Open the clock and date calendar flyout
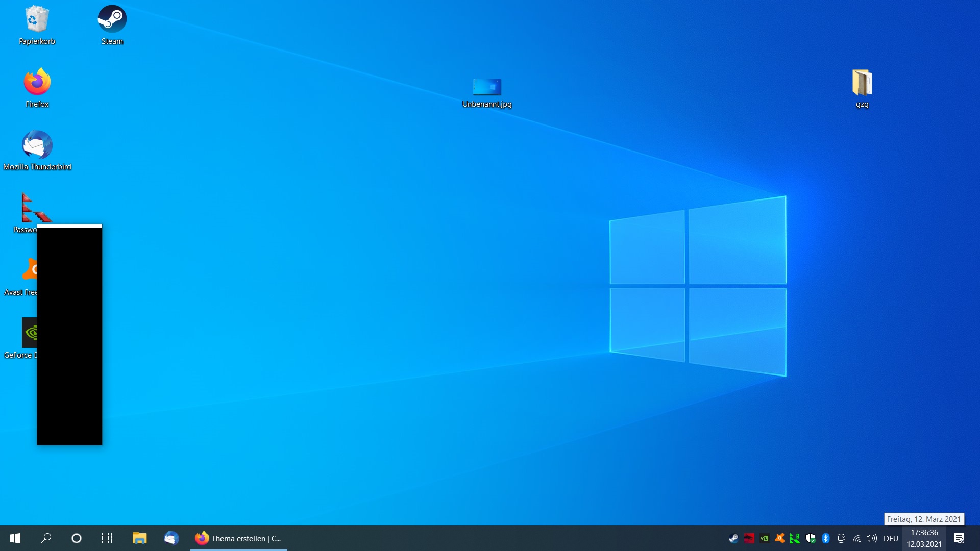 pos(924,538)
